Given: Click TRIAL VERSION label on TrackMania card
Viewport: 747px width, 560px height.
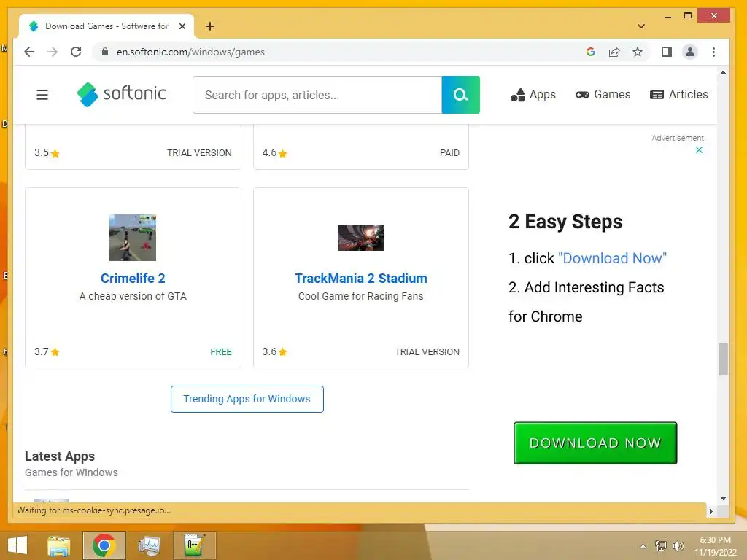Looking at the screenshot, I should 427,352.
